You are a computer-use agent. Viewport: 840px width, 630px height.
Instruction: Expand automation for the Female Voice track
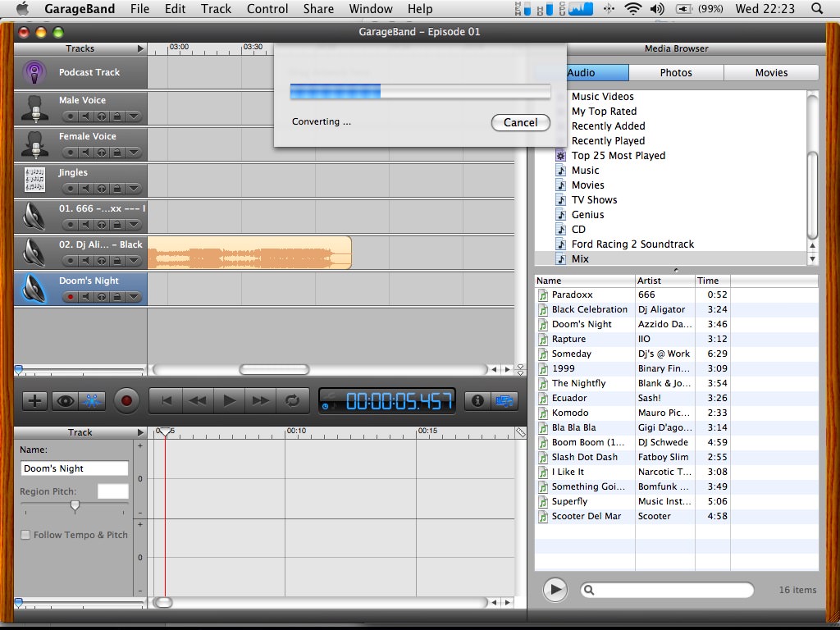pyautogui.click(x=134, y=152)
